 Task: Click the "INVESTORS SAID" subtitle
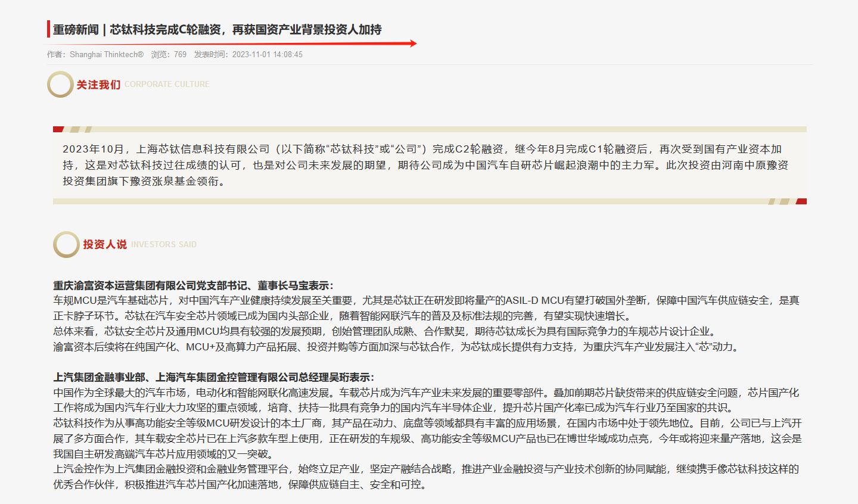(164, 244)
